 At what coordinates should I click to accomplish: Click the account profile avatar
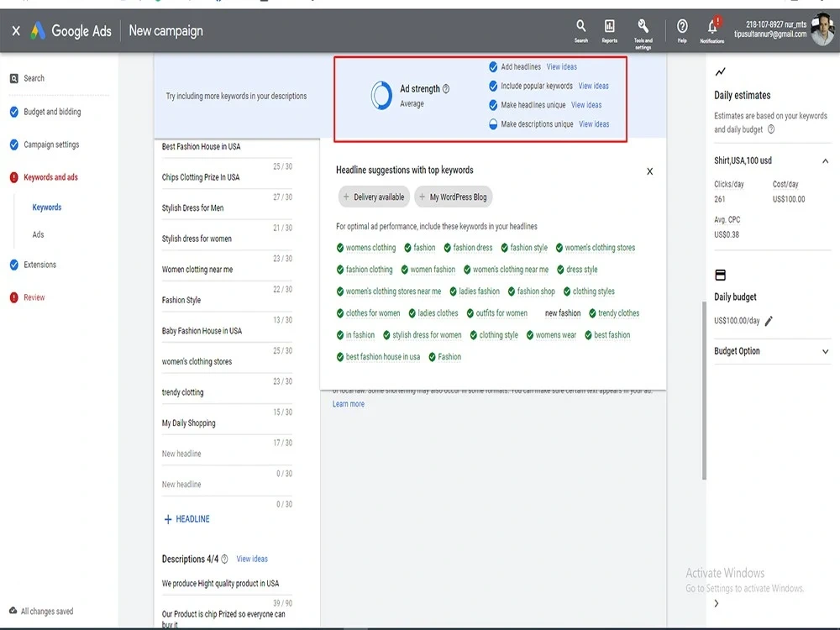pos(822,30)
